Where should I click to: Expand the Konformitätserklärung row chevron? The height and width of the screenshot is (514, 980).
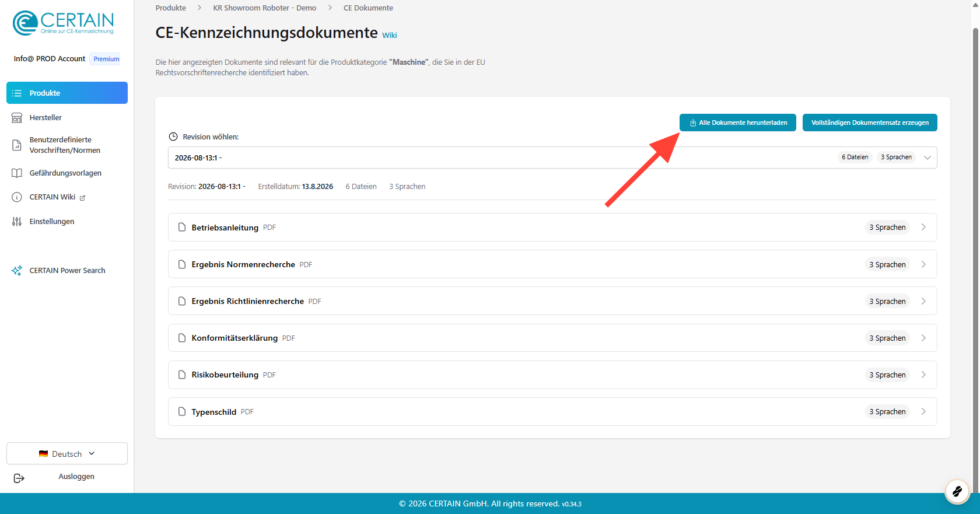(923, 338)
